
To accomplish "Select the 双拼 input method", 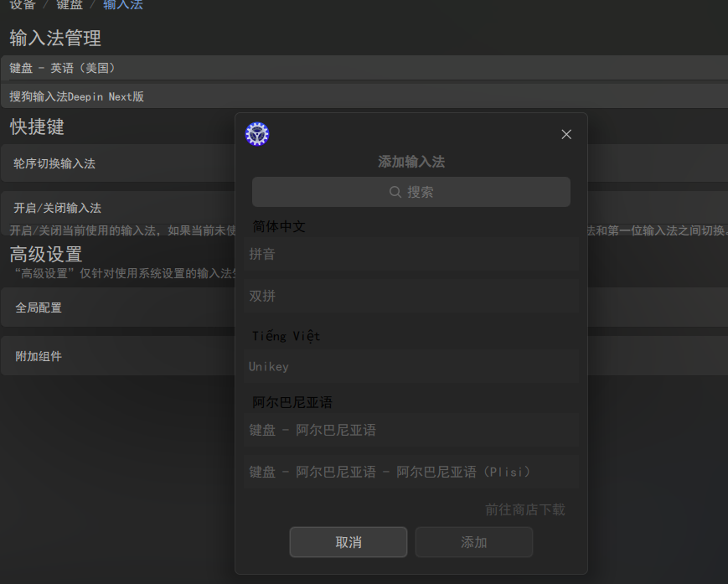I will click(410, 296).
